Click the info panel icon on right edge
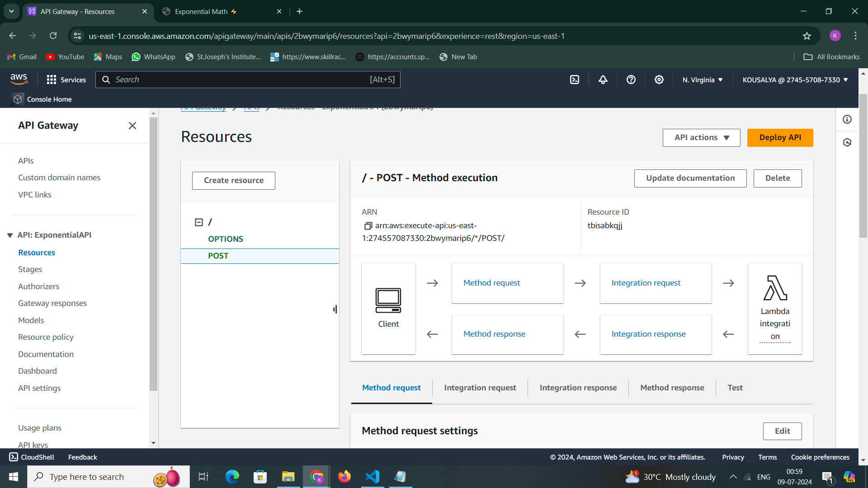The height and width of the screenshot is (488, 868). tap(847, 119)
